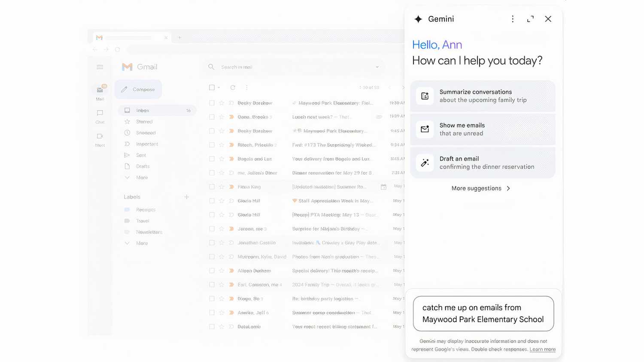The width and height of the screenshot is (644, 362).
Task: Open the Learn more link
Action: click(x=543, y=349)
